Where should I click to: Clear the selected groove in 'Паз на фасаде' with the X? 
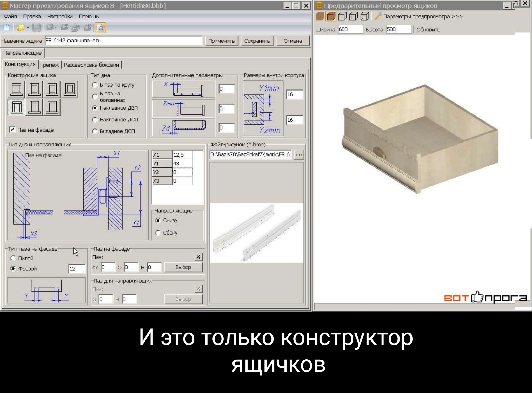click(x=198, y=257)
